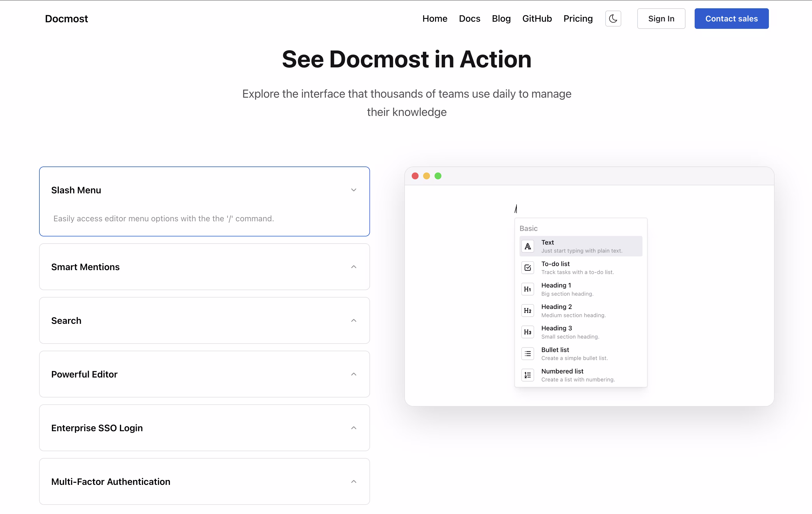Select the Heading 1 H1 icon
Image resolution: width=812 pixels, height=514 pixels.
pyautogui.click(x=527, y=289)
